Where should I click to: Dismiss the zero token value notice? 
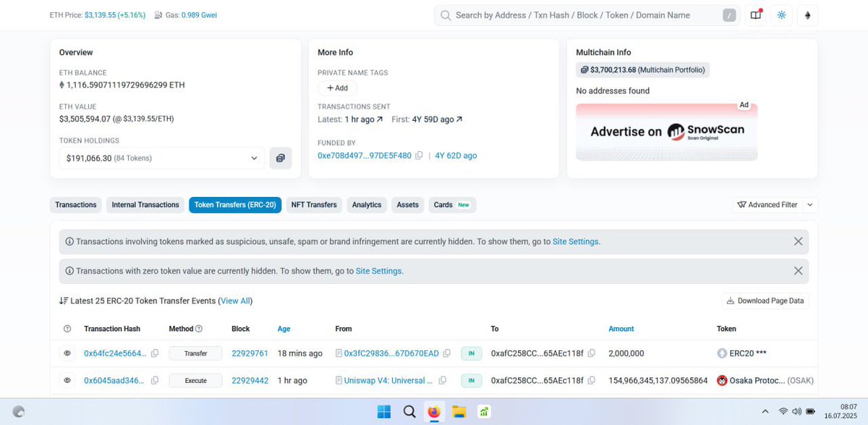click(x=798, y=271)
